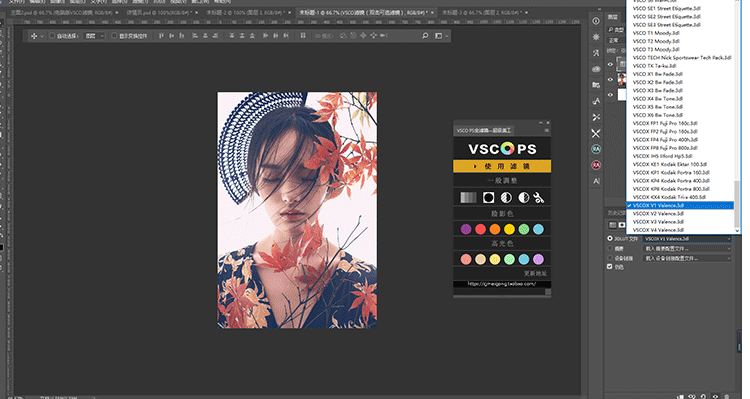Open the info panel icon in right dock
Viewport: 750px width, 399px height.
coord(596,21)
